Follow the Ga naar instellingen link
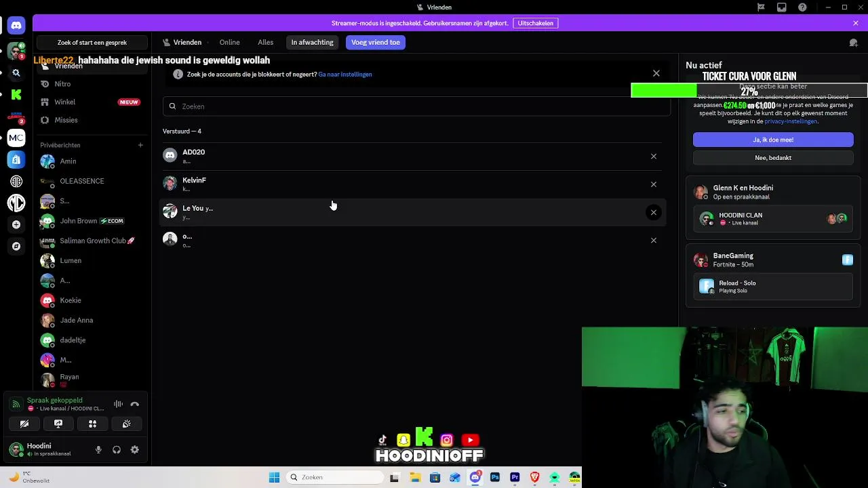 345,75
